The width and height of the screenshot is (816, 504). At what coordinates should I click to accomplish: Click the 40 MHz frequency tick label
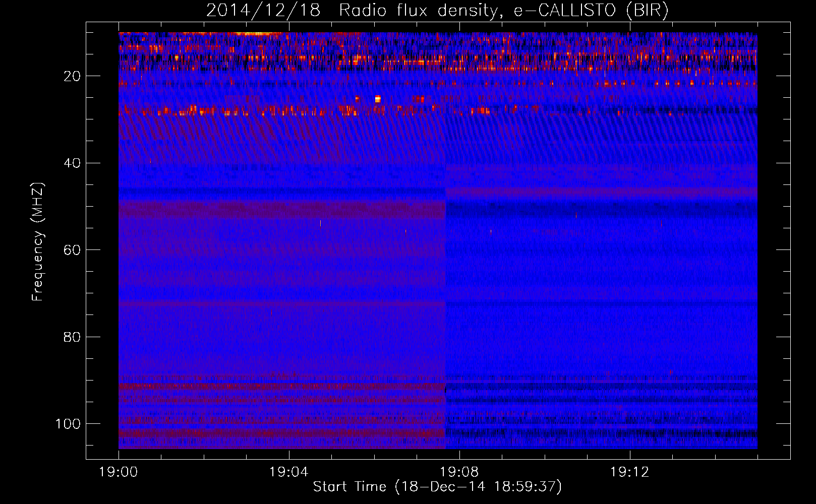click(72, 163)
